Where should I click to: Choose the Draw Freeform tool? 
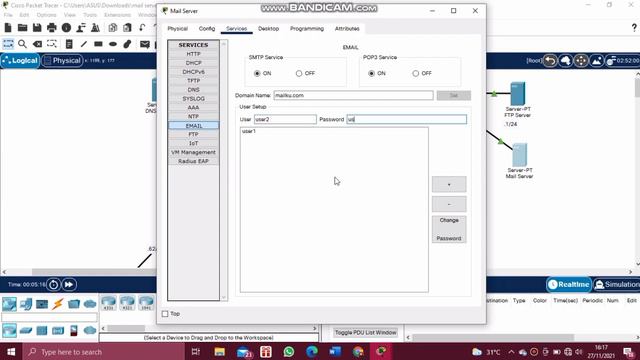click(x=127, y=44)
